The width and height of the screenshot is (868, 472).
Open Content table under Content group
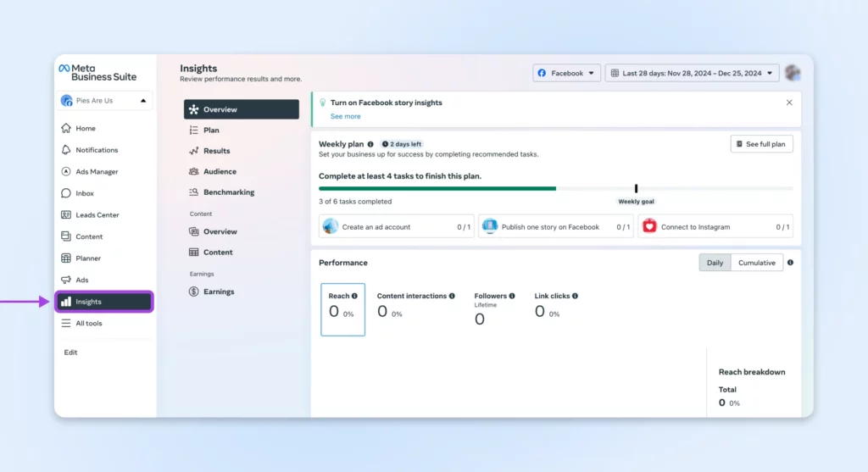click(x=242, y=253)
